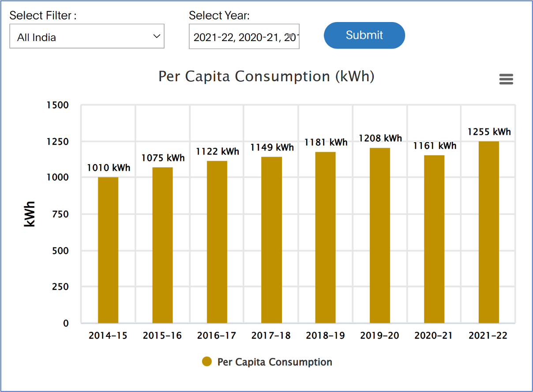Select the 2018-19 consumption bar
The width and height of the screenshot is (533, 392).
[326, 237]
